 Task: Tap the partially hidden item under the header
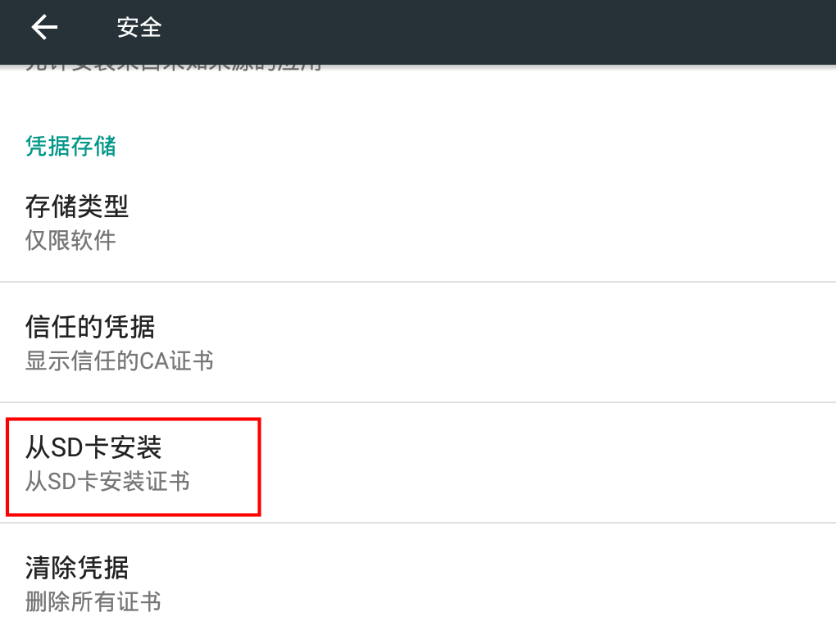tap(174, 67)
